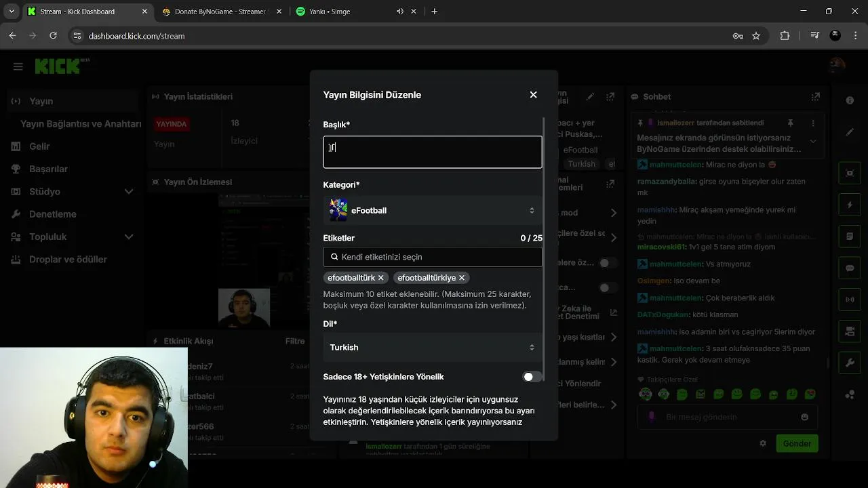
Task: Click username Osimgen in chat
Action: click(654, 281)
